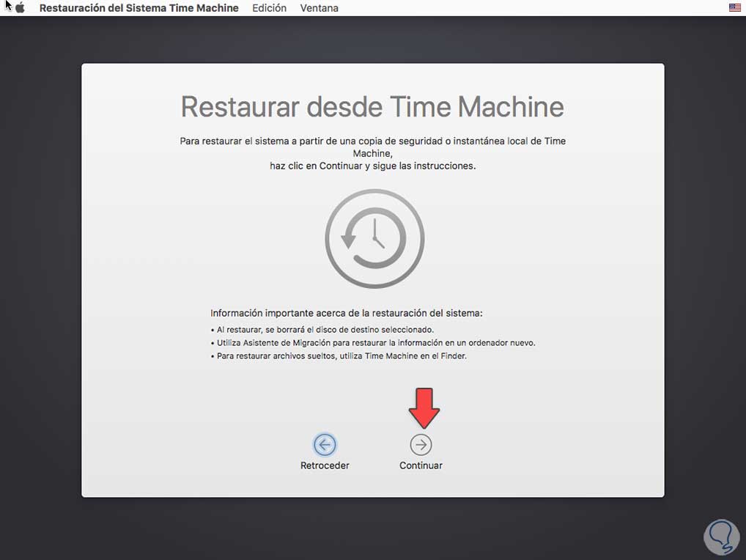
Task: Open the Restauración del Sistema Time Machine menu
Action: 139,8
